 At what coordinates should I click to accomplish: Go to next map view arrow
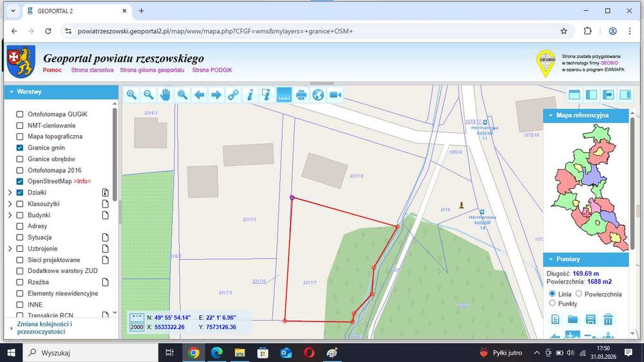[216, 95]
